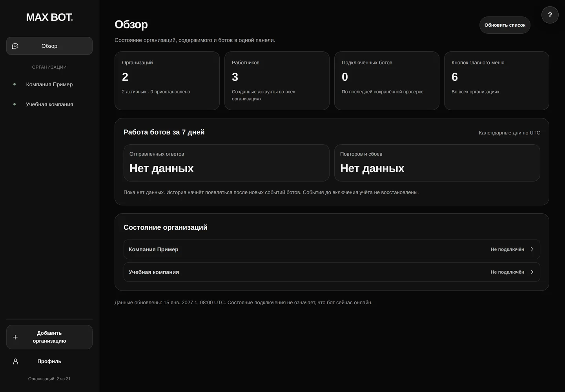Click the Обновить список button
This screenshot has width=565, height=392.
pyautogui.click(x=505, y=25)
